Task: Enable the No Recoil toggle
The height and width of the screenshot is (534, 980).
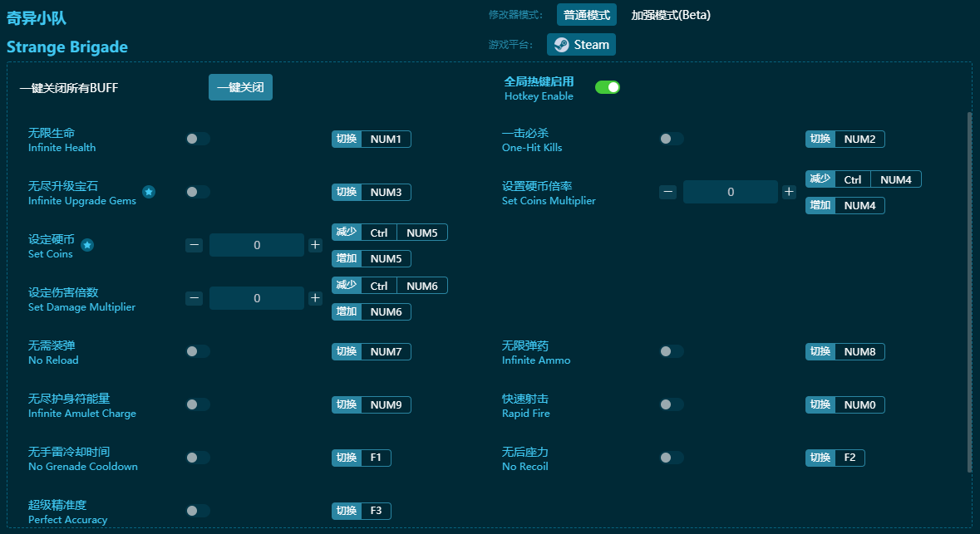Action: tap(671, 458)
